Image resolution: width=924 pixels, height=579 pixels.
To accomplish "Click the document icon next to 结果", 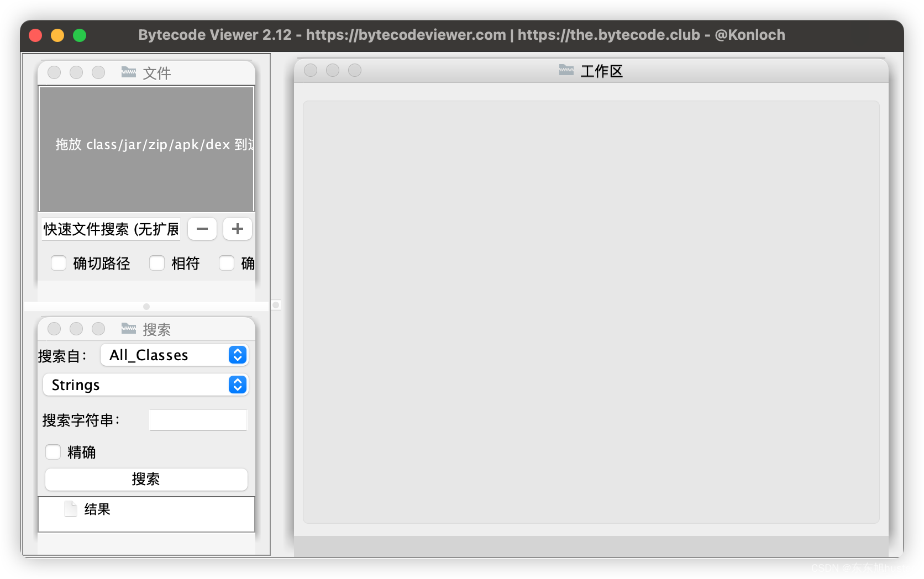I will 71,509.
